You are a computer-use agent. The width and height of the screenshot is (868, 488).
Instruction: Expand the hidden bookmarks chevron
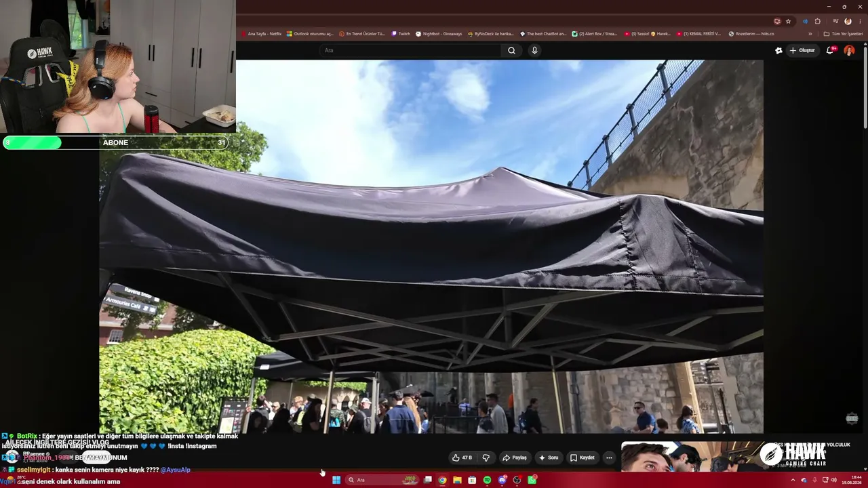coord(810,34)
